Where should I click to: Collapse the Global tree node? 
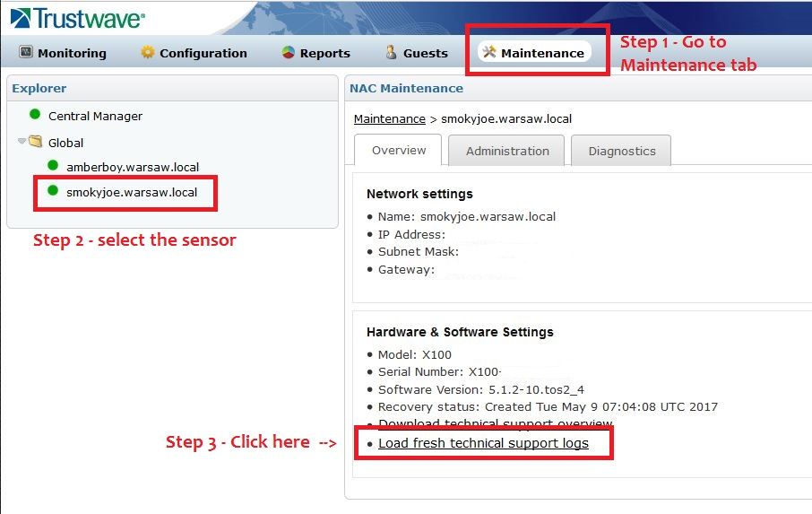tap(22, 141)
